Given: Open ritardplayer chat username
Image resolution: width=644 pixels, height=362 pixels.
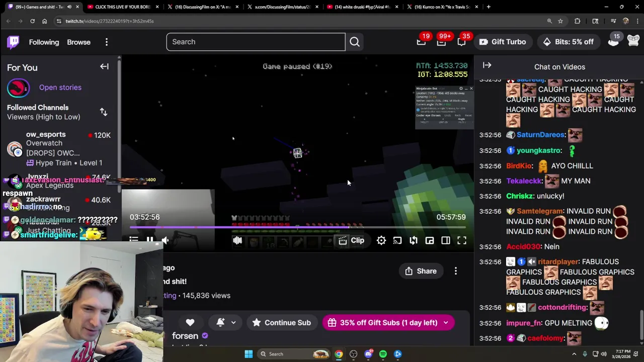Looking at the screenshot, I should click(x=558, y=262).
